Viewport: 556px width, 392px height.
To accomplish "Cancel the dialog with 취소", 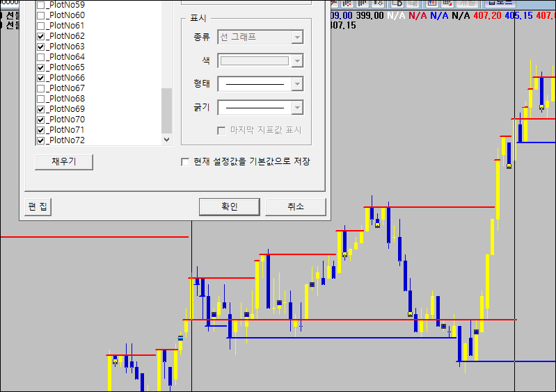I will 295,206.
